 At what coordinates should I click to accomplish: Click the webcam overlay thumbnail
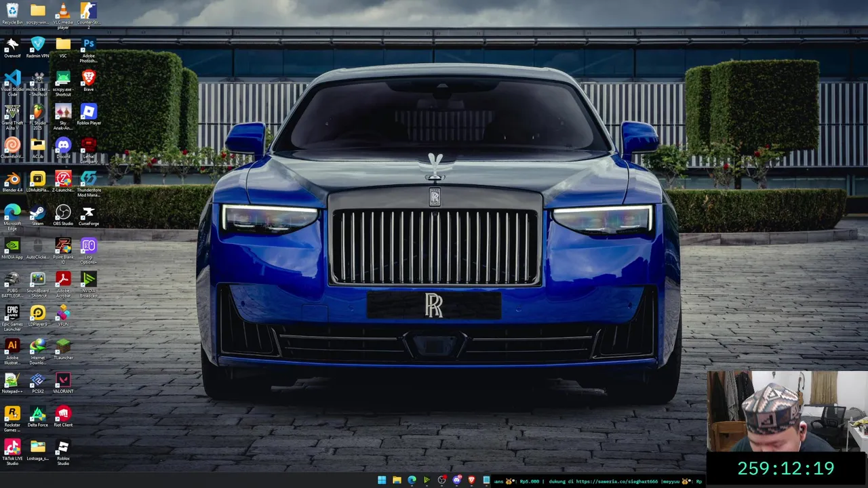787,411
